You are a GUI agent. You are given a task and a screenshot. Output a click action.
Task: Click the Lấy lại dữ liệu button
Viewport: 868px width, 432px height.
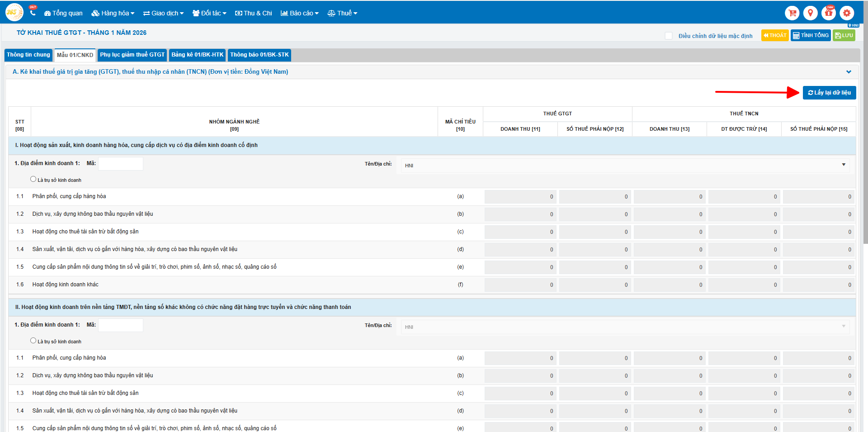point(829,93)
